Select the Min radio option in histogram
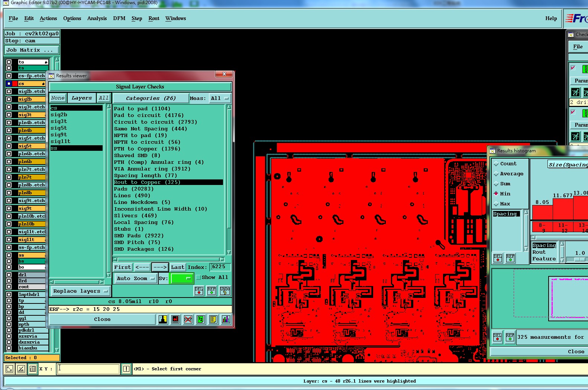This screenshot has width=588, height=390. coord(496,194)
